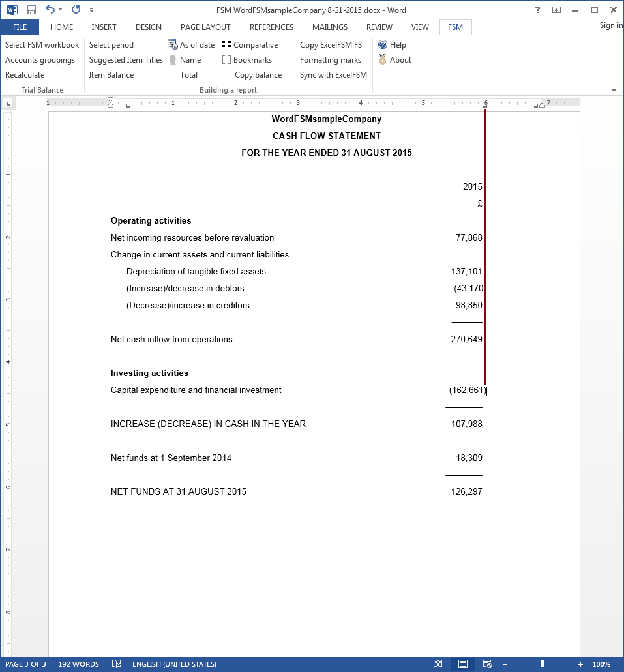
Task: Click Copy ExcelFSM FS
Action: point(331,44)
